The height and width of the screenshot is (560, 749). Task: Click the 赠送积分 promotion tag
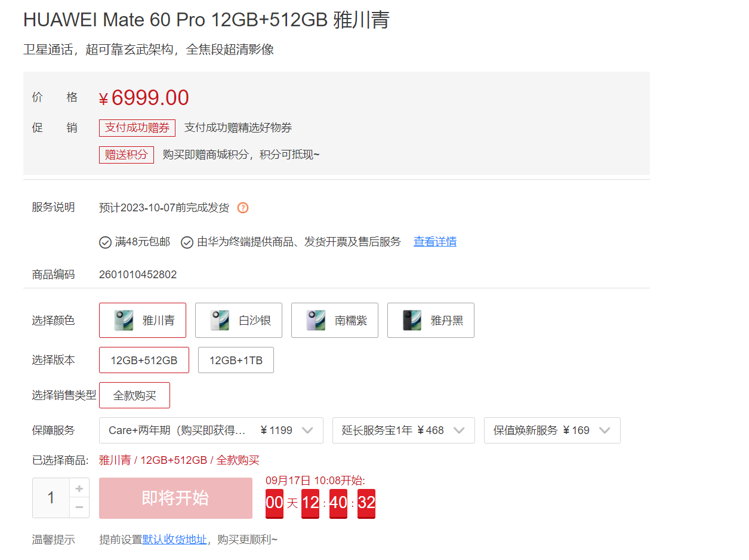(127, 155)
